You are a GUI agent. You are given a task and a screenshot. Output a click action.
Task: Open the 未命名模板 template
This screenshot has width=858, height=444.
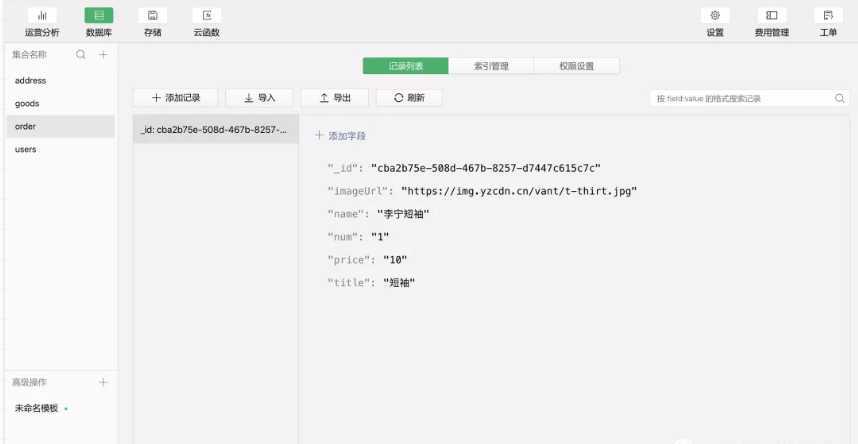(36, 408)
